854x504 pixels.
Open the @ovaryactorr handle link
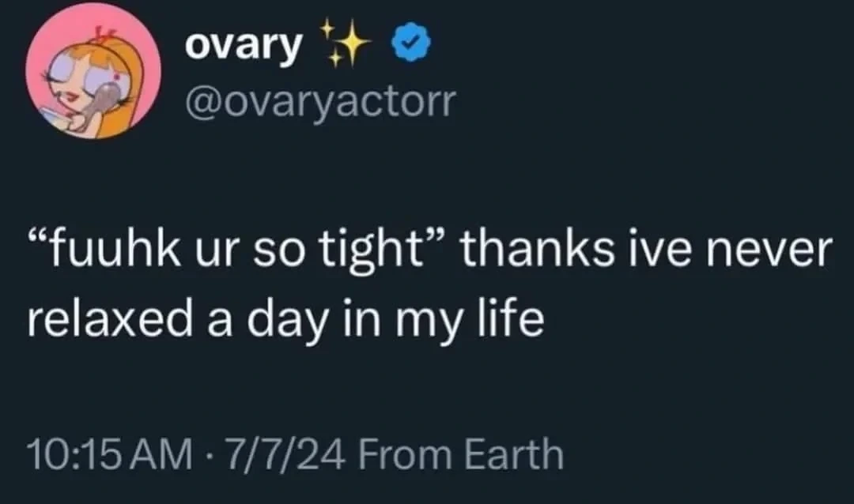(319, 103)
